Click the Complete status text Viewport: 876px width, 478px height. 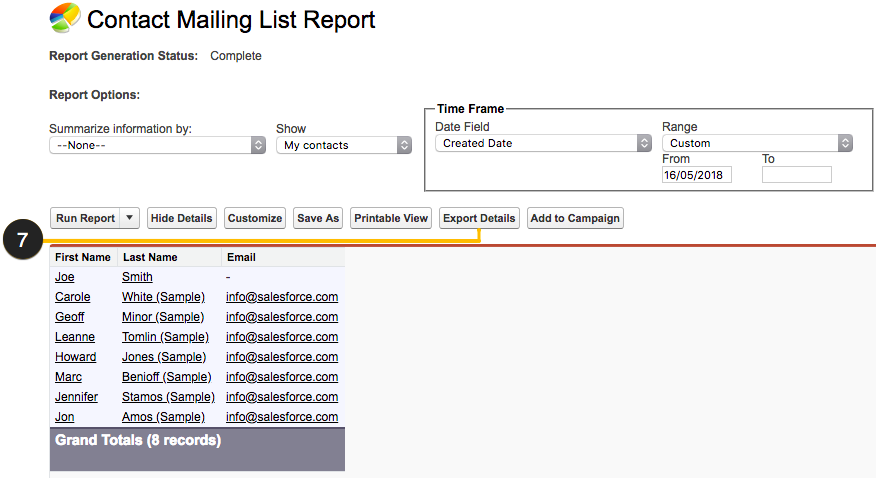[236, 56]
